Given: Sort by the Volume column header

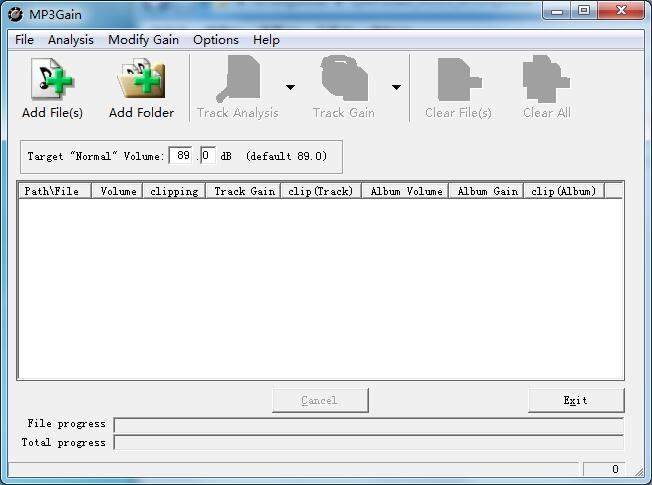Looking at the screenshot, I should (x=117, y=191).
